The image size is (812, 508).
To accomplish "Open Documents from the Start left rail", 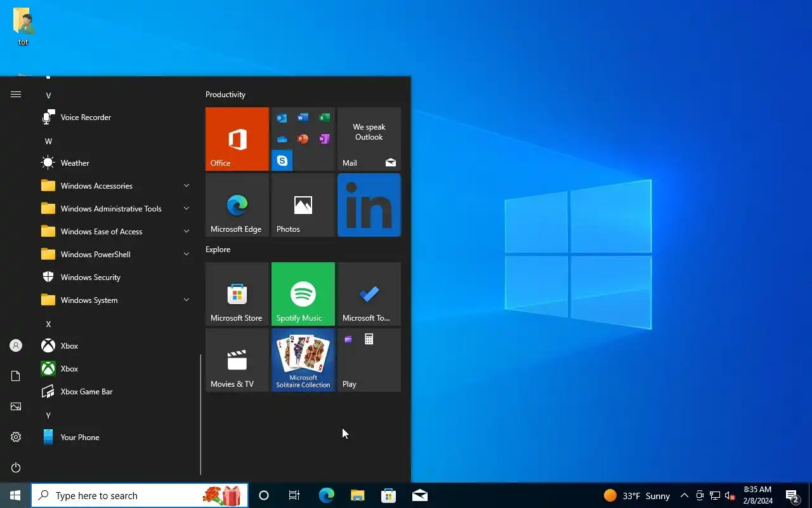I will point(16,376).
